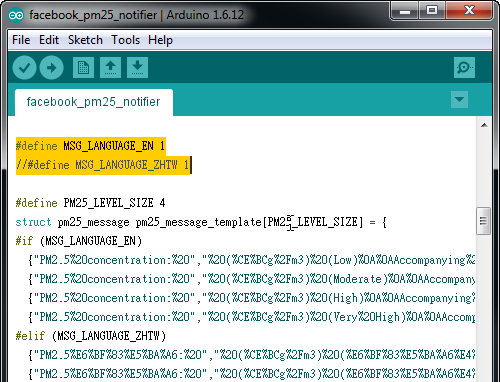The height and width of the screenshot is (382, 500).
Task: Click the line '#define PM25_LEVEL_SIZE 4'
Action: (x=90, y=203)
